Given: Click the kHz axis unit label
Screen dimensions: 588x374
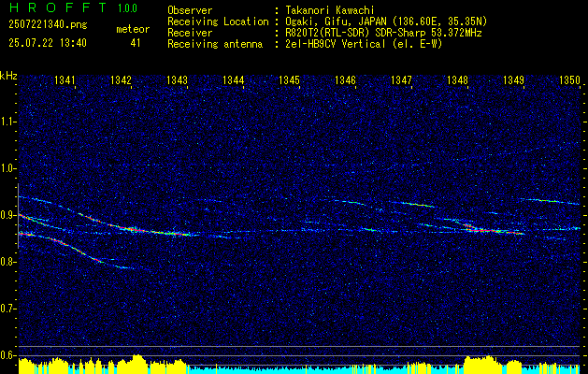Looking at the screenshot, I should tap(8, 76).
